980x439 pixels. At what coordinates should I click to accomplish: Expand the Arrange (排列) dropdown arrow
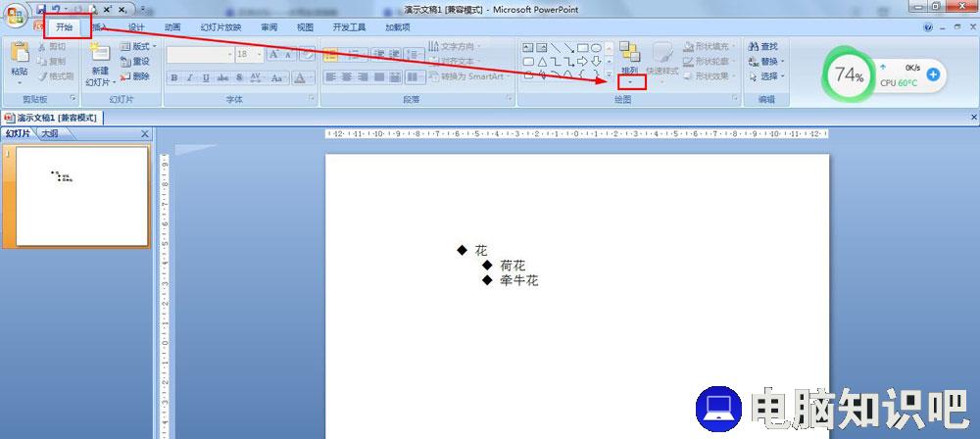click(630, 82)
